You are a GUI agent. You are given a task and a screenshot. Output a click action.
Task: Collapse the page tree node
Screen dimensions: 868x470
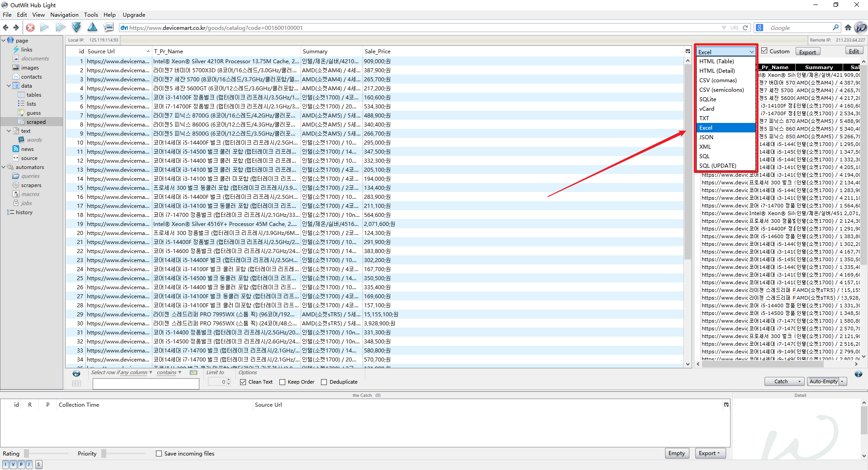[4, 41]
